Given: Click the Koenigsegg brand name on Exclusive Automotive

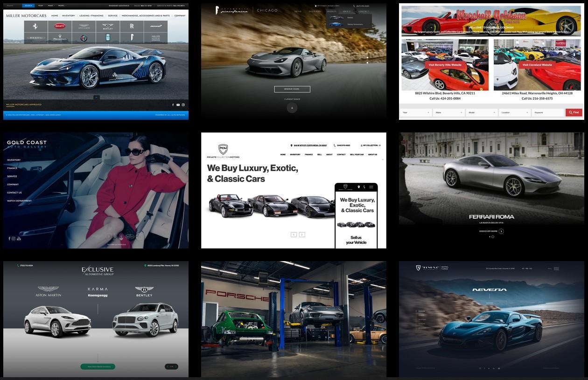Looking at the screenshot, I should tap(98, 295).
